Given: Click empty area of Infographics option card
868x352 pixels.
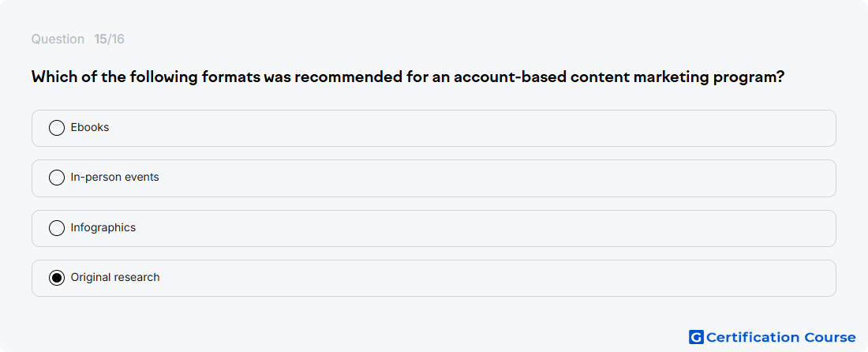Looking at the screenshot, I should coord(470,228).
